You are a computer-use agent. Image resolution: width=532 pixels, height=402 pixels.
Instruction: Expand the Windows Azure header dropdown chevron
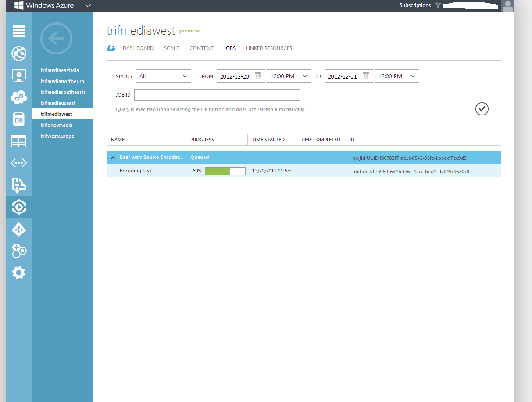[88, 6]
